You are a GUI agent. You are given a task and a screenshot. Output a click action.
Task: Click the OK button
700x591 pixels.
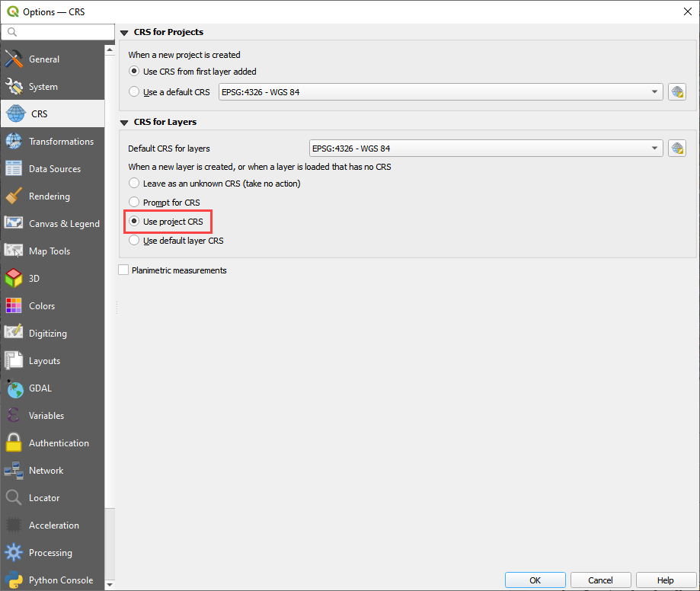[x=535, y=580]
